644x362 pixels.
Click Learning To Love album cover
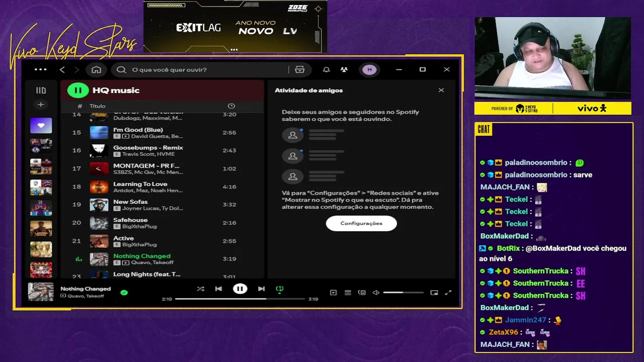pyautogui.click(x=99, y=187)
